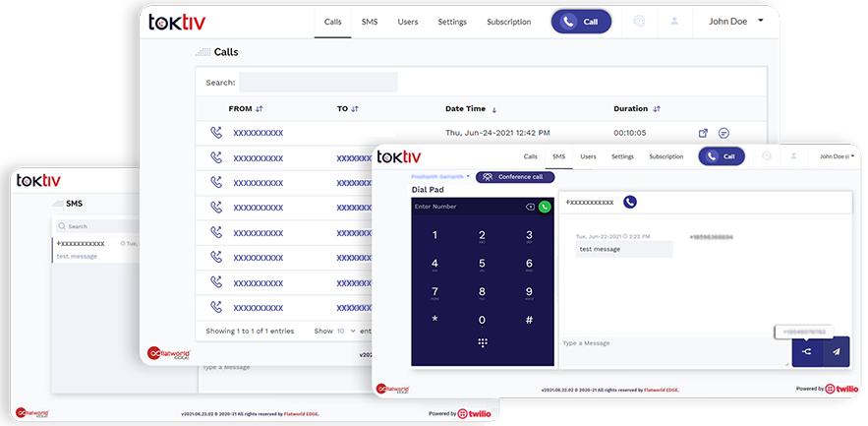
Task: Expand the Prashanth Samanth dropdown
Action: click(440, 177)
